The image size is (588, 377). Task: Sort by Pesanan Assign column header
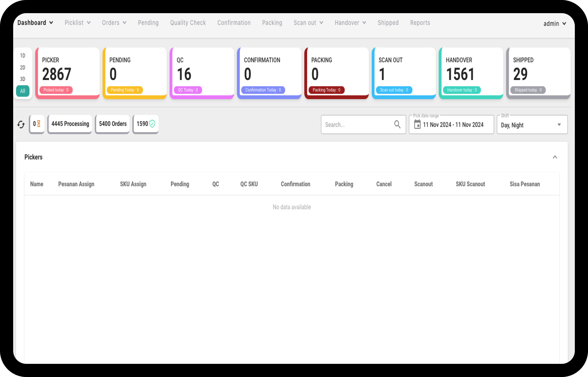(x=76, y=184)
